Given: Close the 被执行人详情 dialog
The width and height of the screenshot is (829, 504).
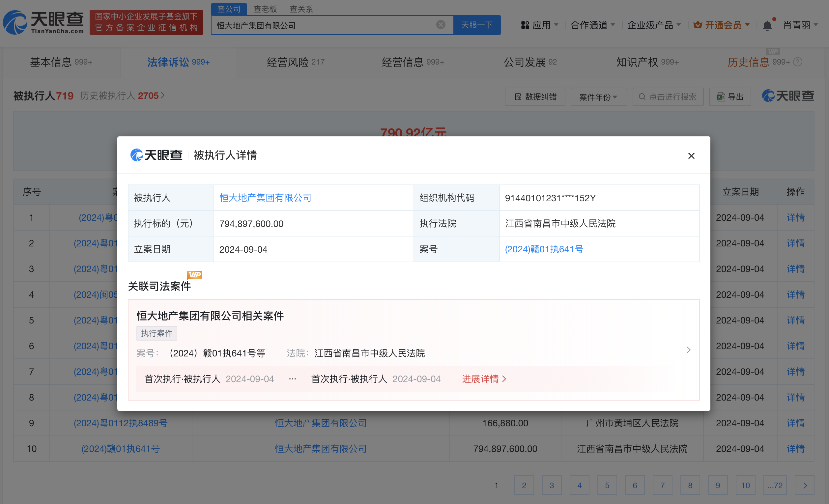Looking at the screenshot, I should pos(691,156).
